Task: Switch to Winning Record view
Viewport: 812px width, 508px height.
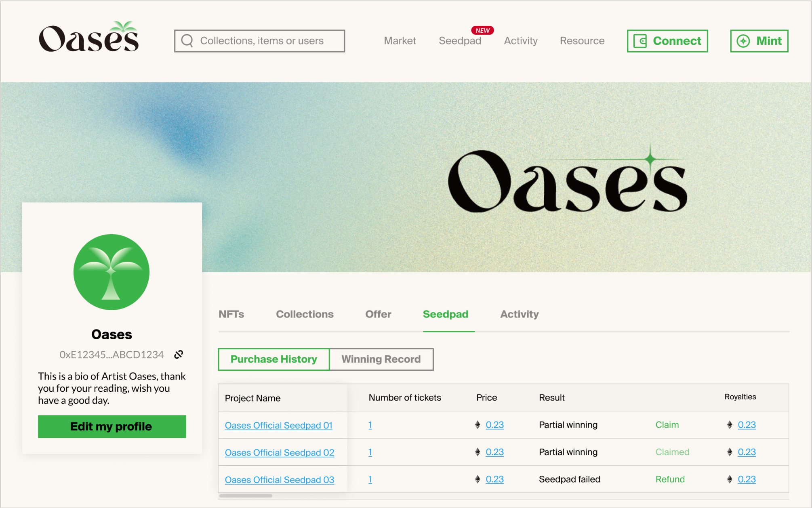Action: point(381,359)
